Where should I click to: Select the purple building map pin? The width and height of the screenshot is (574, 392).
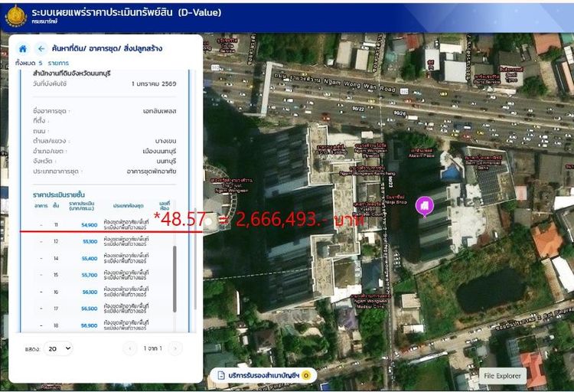(x=425, y=207)
